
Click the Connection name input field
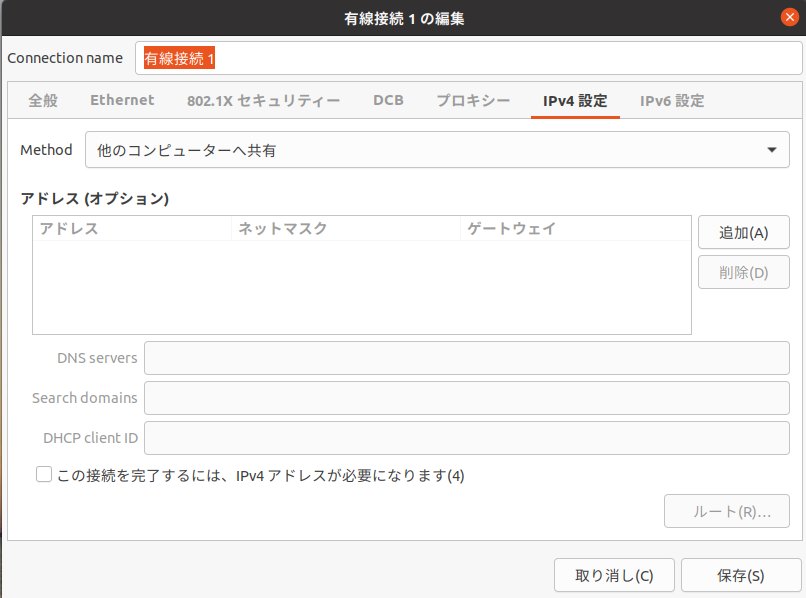(x=468, y=58)
